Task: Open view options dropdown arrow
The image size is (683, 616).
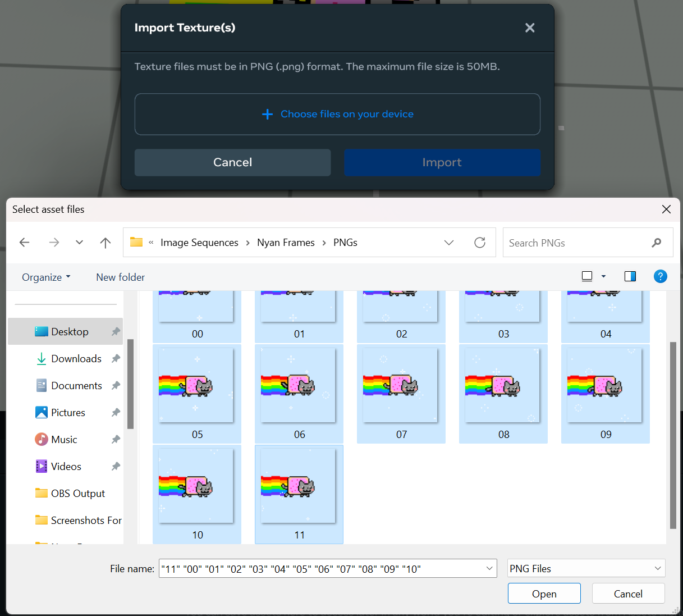Action: (604, 276)
